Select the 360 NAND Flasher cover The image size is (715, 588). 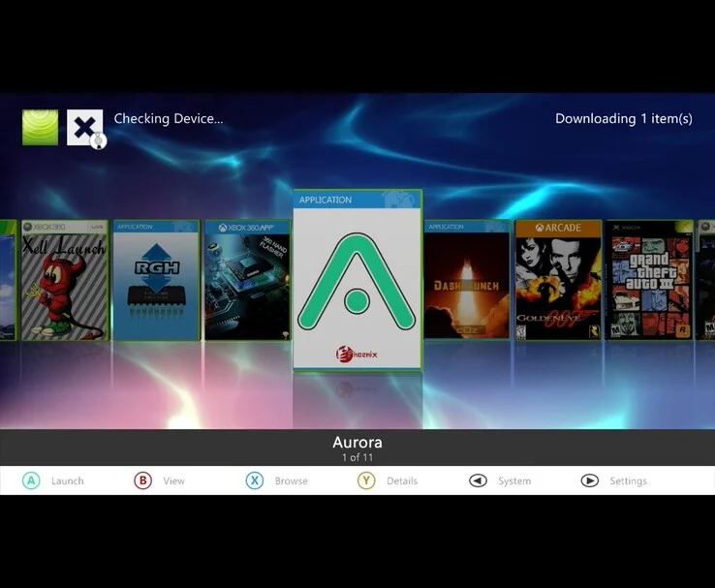(x=248, y=280)
